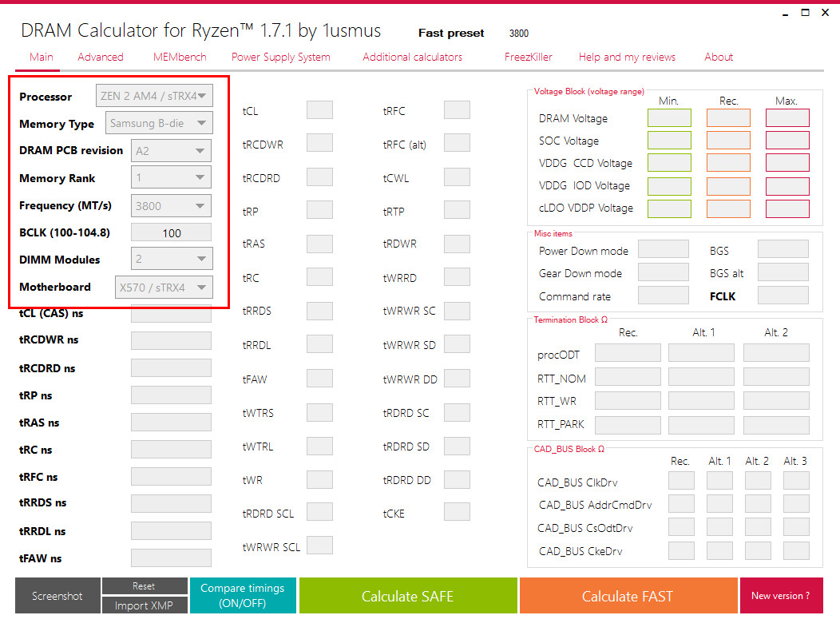
Task: Expand the Memory Rank dropdown
Action: [171, 177]
